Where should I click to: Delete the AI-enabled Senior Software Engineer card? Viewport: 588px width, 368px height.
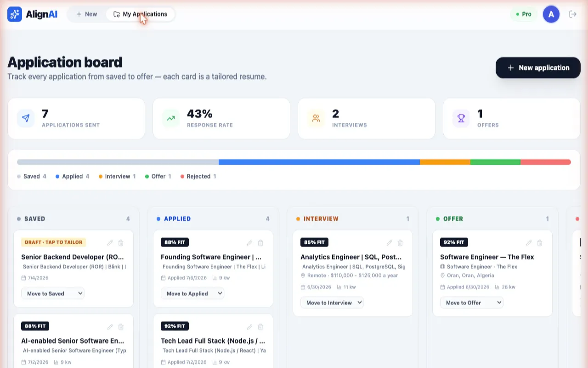pyautogui.click(x=121, y=327)
